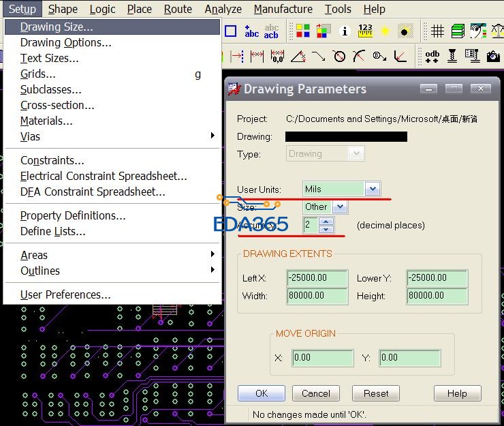The width and height of the screenshot is (504, 426).
Task: Open the Constraint Manager hand icon
Action: tap(478, 31)
